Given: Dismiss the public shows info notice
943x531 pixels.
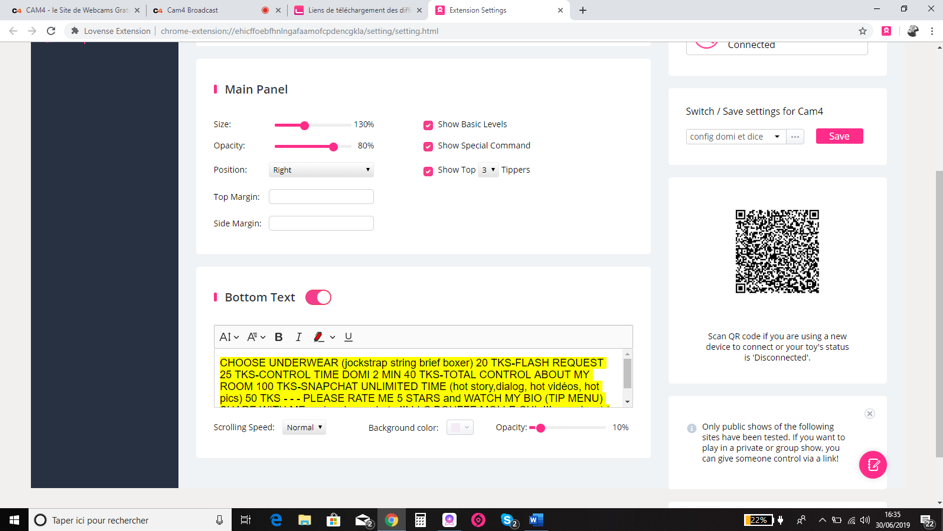Looking at the screenshot, I should 869,413.
